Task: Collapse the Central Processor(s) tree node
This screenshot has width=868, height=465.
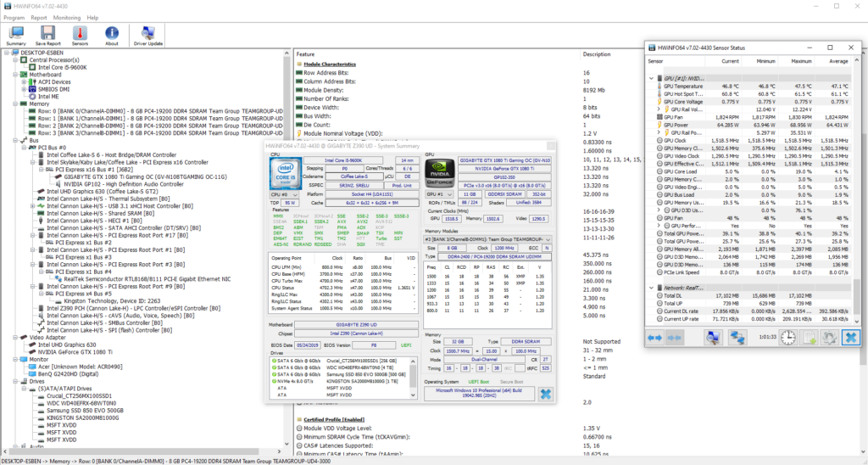Action: coord(15,60)
